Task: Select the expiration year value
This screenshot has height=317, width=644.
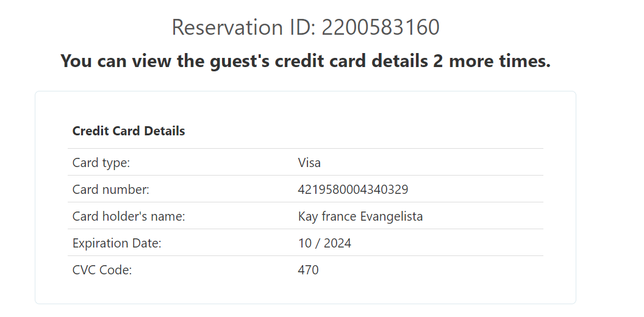Action: (337, 243)
